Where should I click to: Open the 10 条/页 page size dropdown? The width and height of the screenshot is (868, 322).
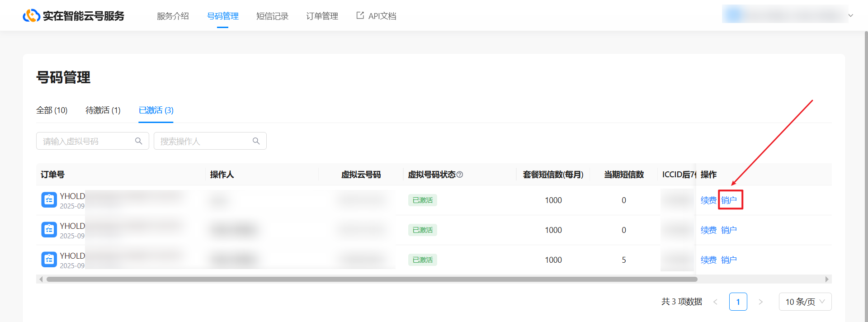point(805,302)
